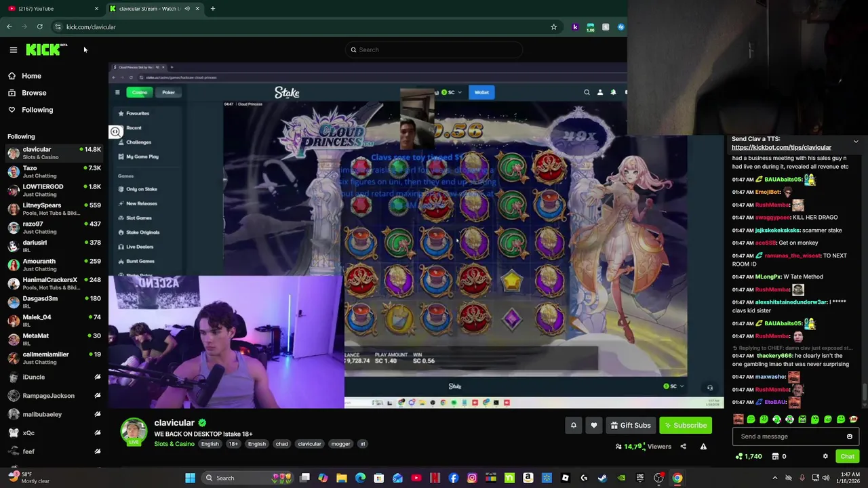Open the weather widget showing 58°F

[27, 478]
